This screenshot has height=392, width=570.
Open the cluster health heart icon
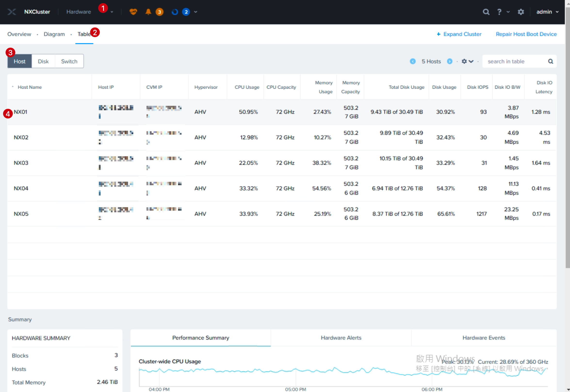pyautogui.click(x=133, y=12)
